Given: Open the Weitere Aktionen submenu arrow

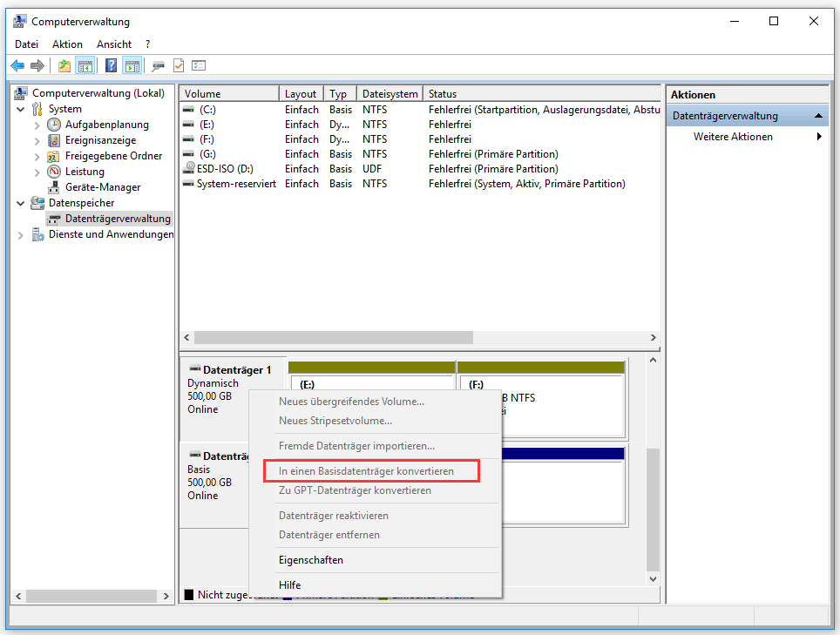Looking at the screenshot, I should 818,137.
